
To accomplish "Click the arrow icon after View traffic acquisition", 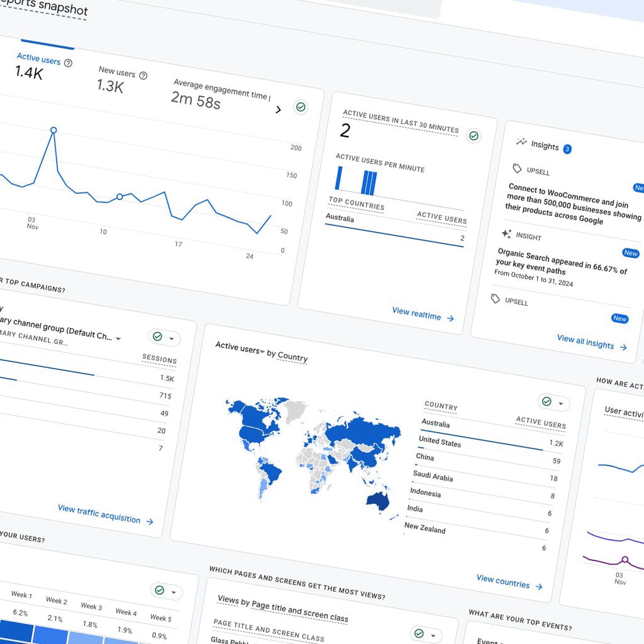I will 150,521.
